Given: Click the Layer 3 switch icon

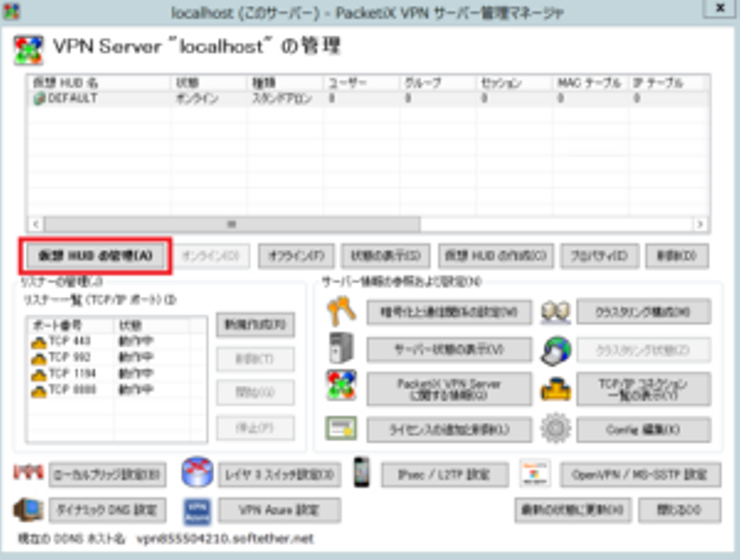Looking at the screenshot, I should pyautogui.click(x=197, y=473).
